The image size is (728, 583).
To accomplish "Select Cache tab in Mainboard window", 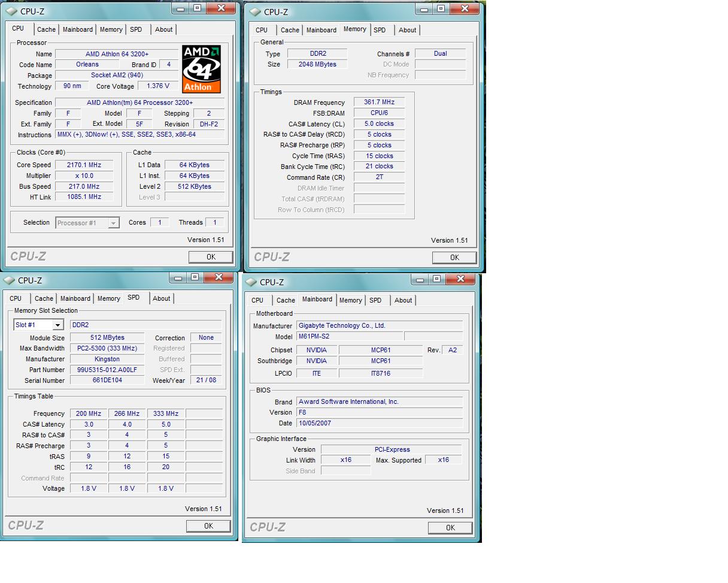I will 286,300.
